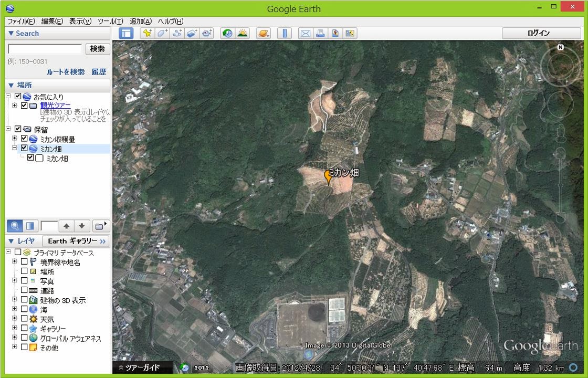Enable the 写真 layer checkbox
The image size is (588, 378).
pos(24,280)
